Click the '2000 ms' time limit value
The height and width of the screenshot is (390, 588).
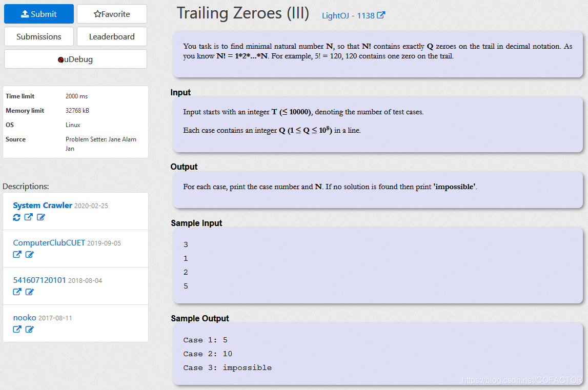point(76,96)
